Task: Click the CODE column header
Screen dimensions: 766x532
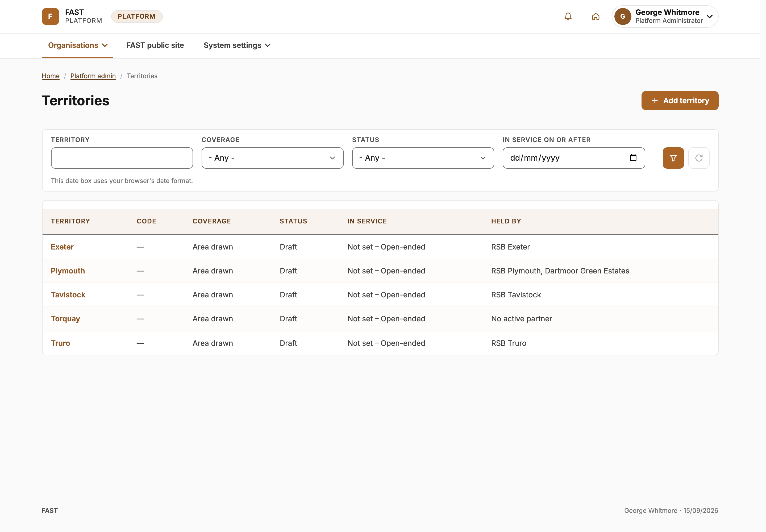Action: tap(146, 221)
